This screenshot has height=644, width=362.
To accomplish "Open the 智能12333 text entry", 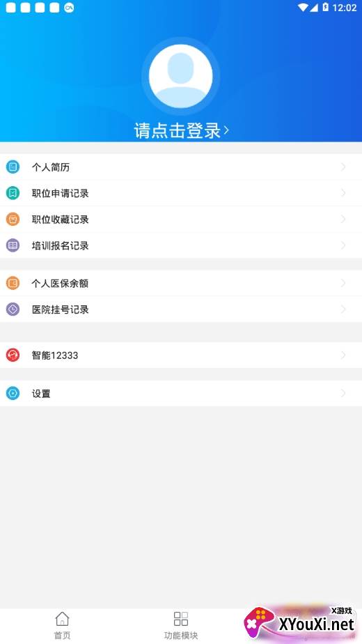I will (x=55, y=355).
